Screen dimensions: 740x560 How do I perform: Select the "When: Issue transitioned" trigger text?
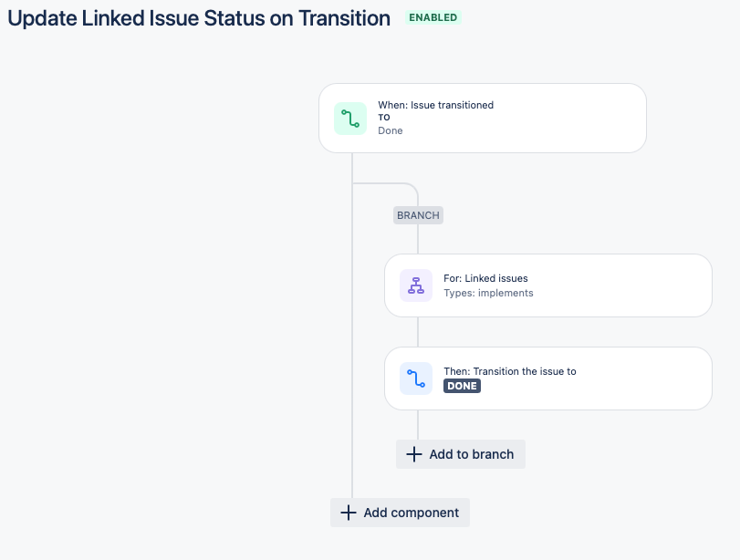[435, 105]
